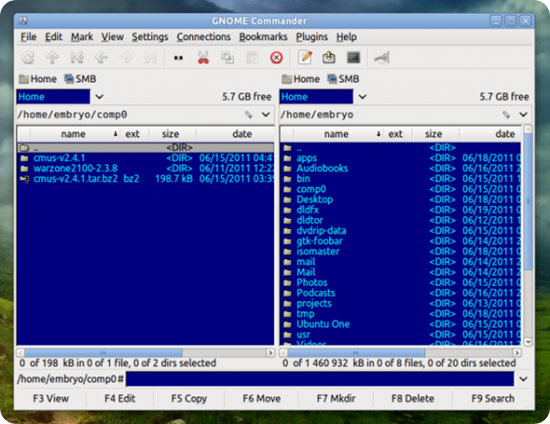Click SMB device button in left panel
The height and width of the screenshot is (424, 550).
tap(80, 79)
